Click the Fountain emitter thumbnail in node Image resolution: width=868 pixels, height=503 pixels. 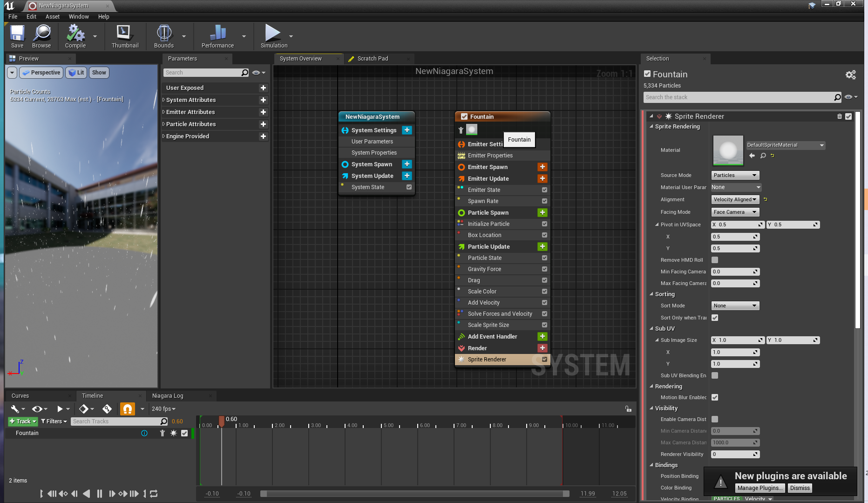pos(472,129)
